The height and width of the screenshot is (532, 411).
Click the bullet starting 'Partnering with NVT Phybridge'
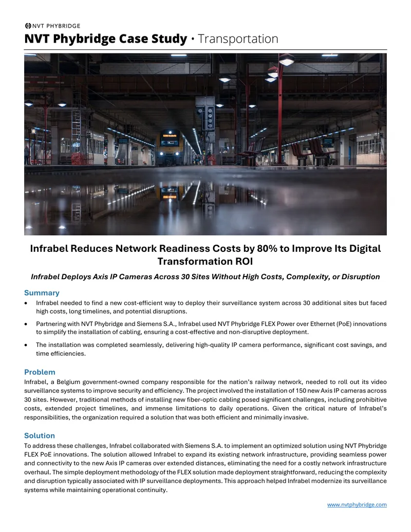[x=211, y=328]
